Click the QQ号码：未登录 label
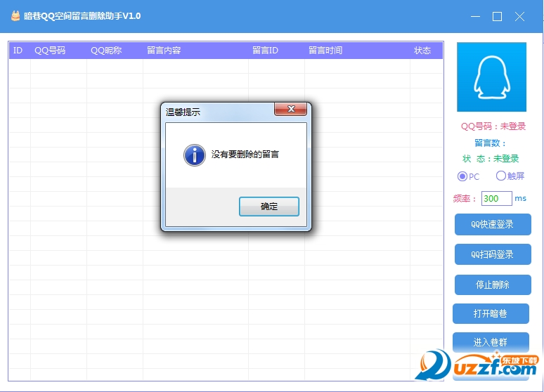The image size is (544, 392). (493, 126)
